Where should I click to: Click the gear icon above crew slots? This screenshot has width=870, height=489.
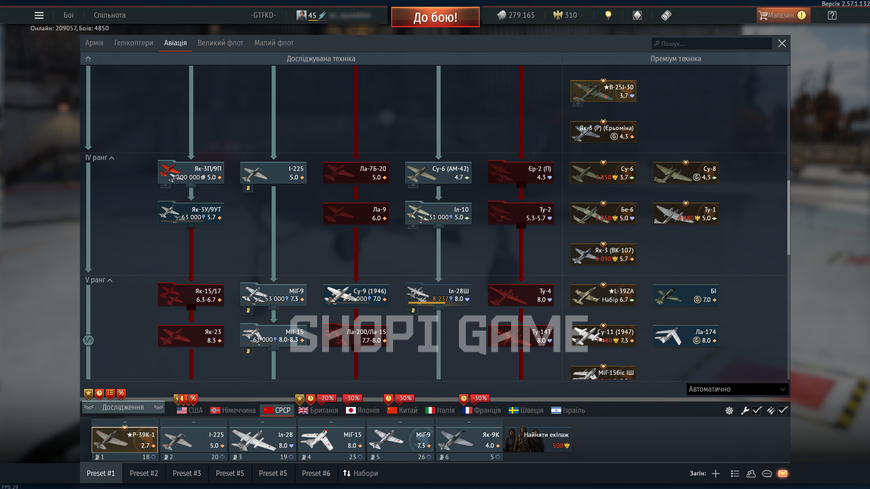(x=729, y=410)
